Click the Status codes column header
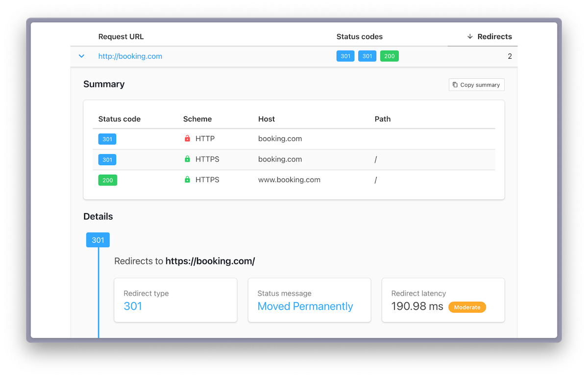Image resolution: width=588 pixels, height=377 pixels. point(360,37)
